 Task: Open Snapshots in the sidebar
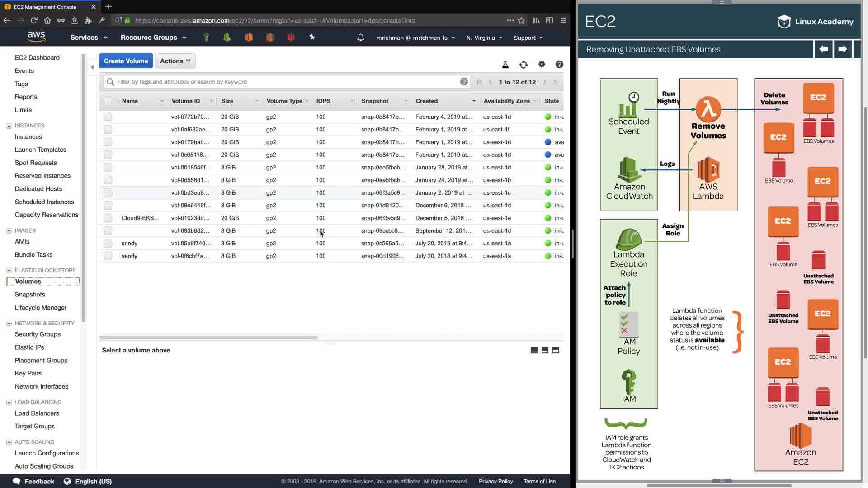pyautogui.click(x=30, y=294)
